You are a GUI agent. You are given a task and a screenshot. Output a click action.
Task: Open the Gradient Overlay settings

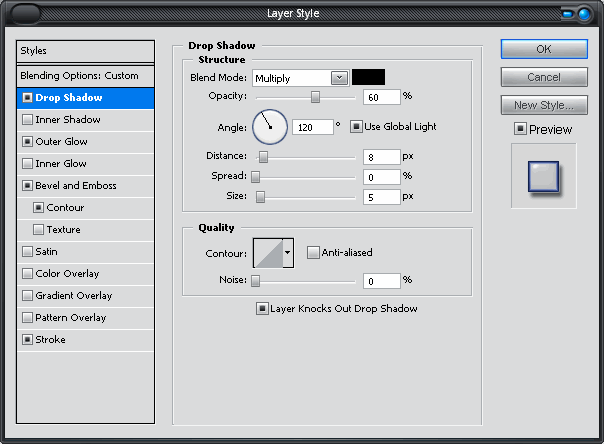(73, 296)
